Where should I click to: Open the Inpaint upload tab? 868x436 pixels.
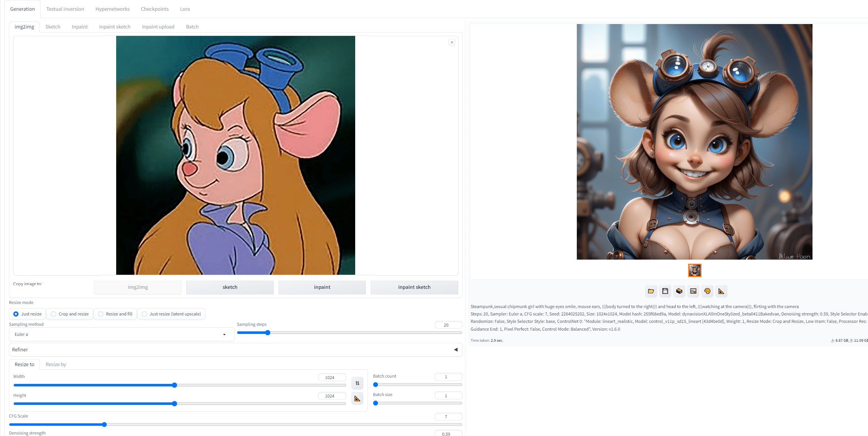tap(158, 27)
